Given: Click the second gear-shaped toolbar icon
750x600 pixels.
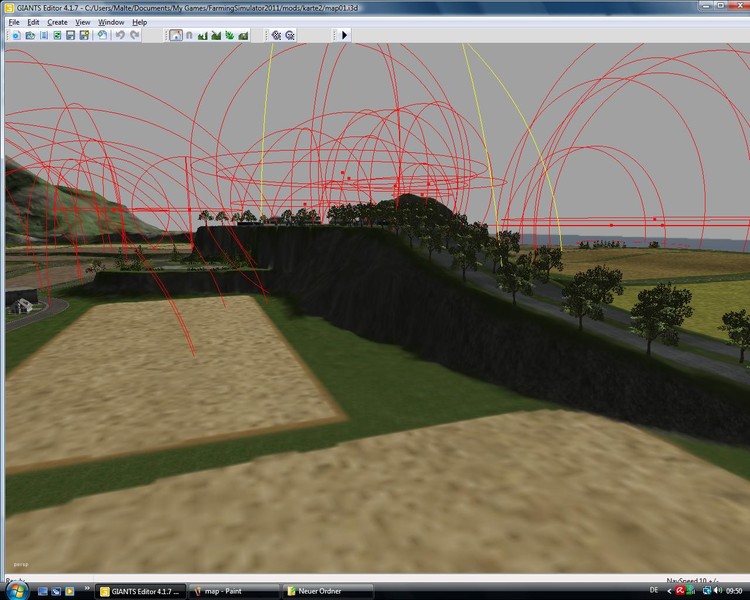Looking at the screenshot, I should click(x=290, y=35).
